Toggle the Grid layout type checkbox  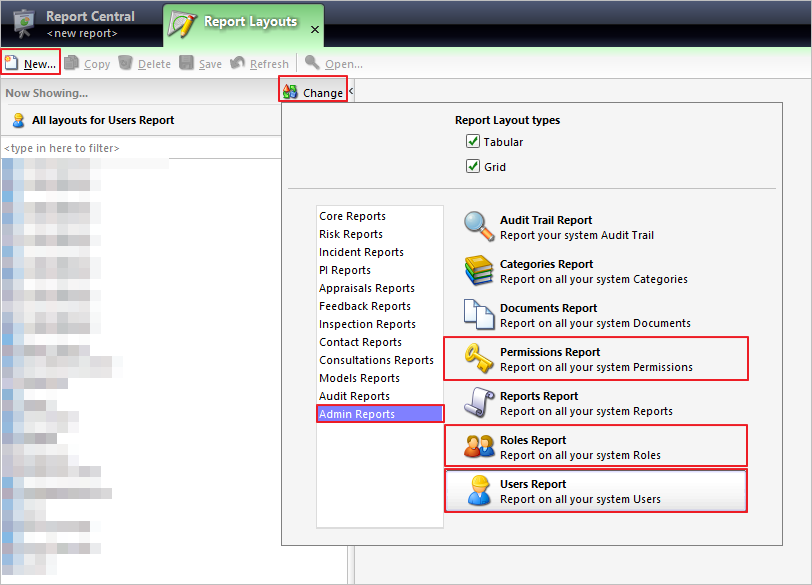(473, 166)
